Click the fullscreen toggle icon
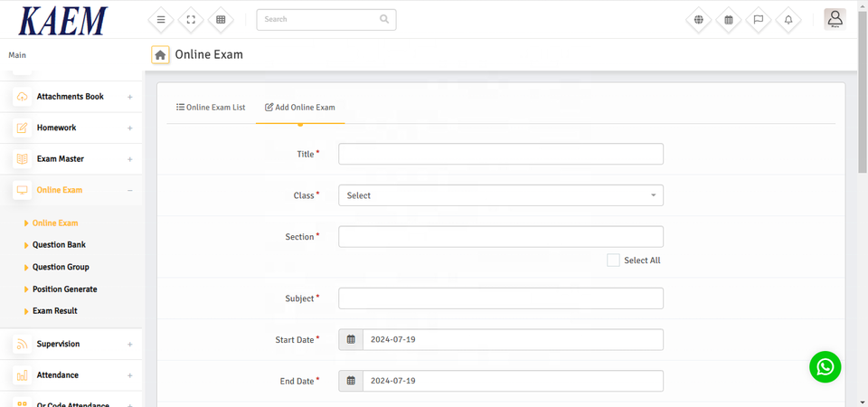The image size is (868, 407). (191, 19)
